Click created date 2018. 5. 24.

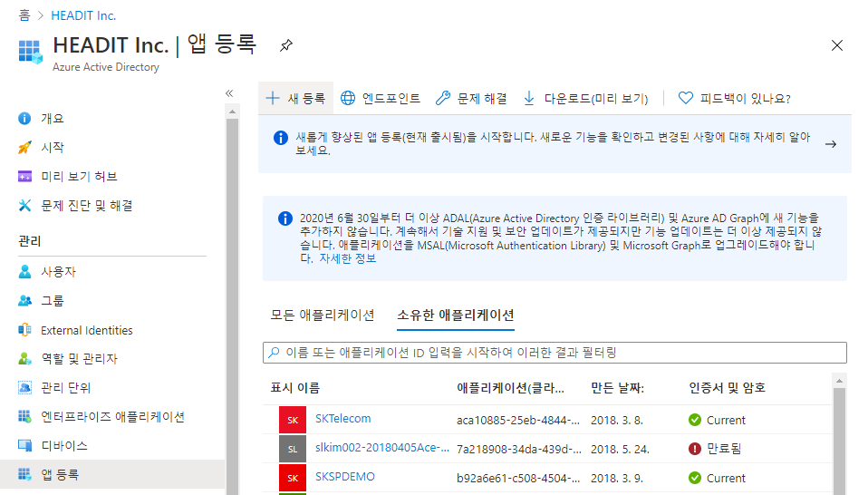620,449
